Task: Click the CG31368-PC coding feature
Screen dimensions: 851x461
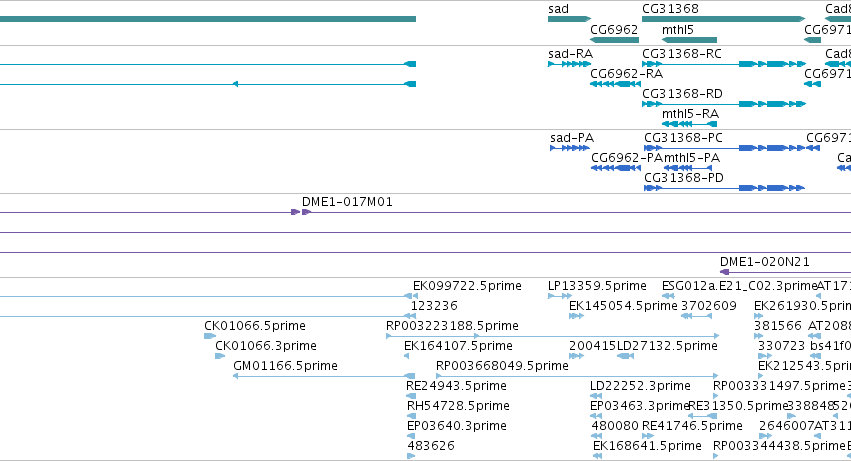Action: click(x=732, y=148)
